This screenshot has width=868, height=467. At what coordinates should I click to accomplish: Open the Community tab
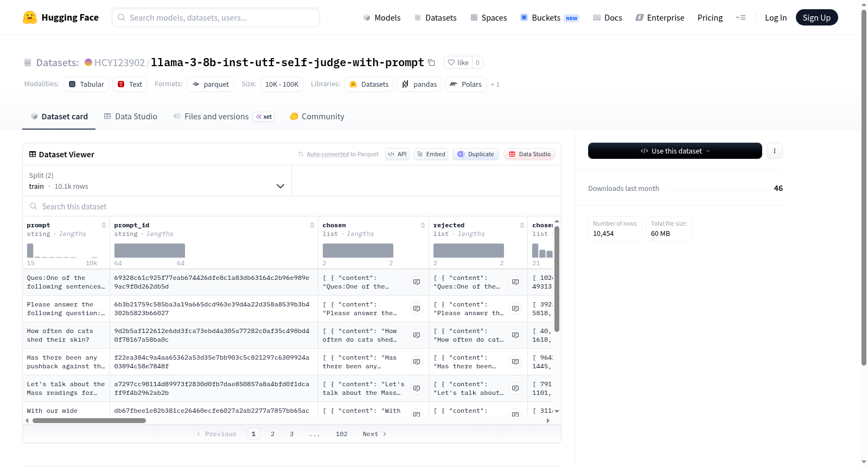click(317, 116)
